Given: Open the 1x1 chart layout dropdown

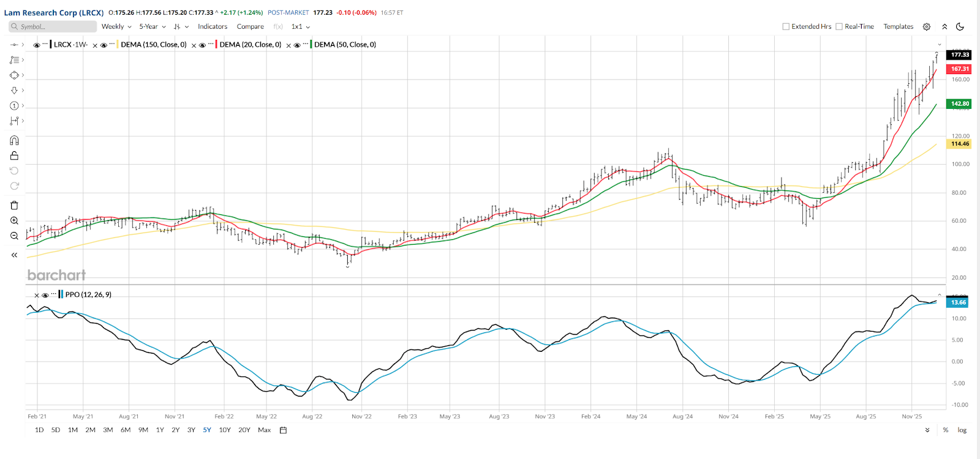Looking at the screenshot, I should point(300,26).
